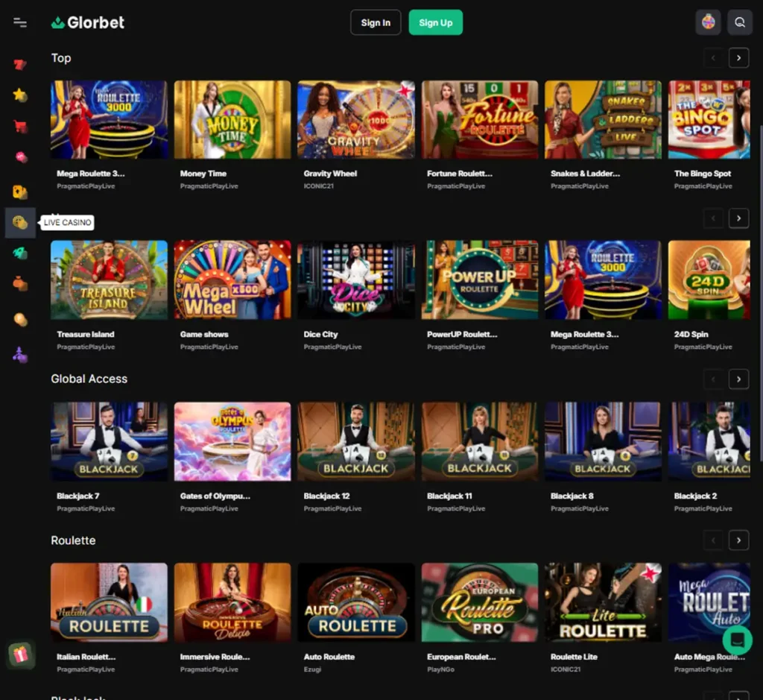Show previous games in Top row

pyautogui.click(x=713, y=58)
